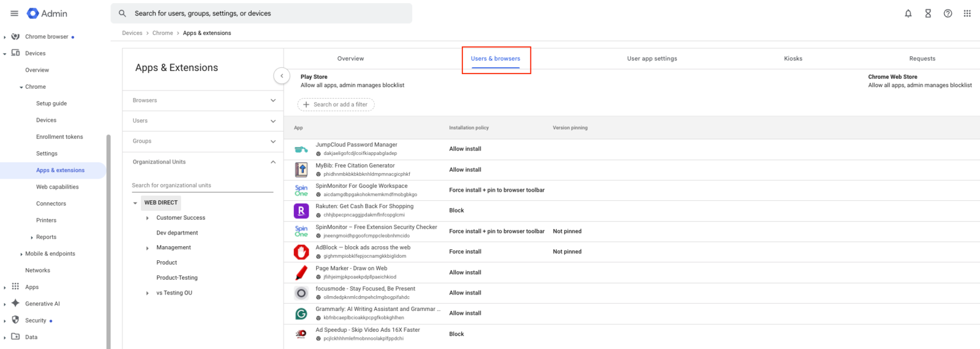Click the focusmode app icon
Viewport: 980px width, 349px height.
click(x=301, y=293)
